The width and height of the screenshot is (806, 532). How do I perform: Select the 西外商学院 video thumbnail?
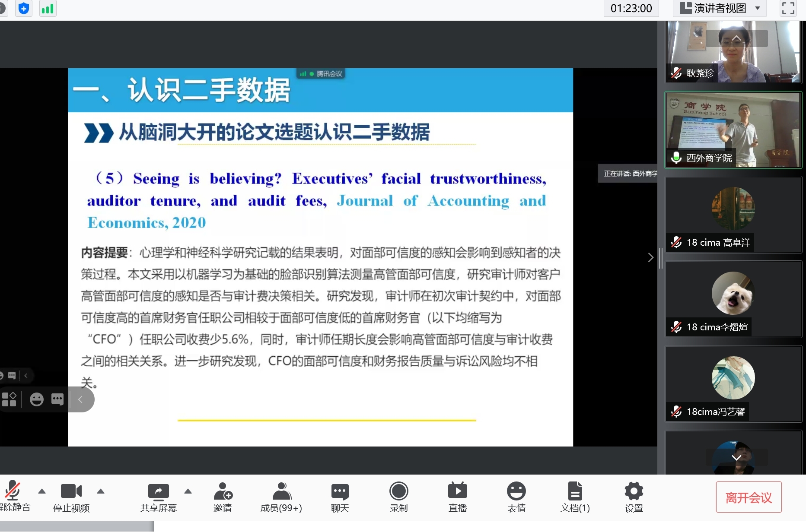tap(733, 130)
